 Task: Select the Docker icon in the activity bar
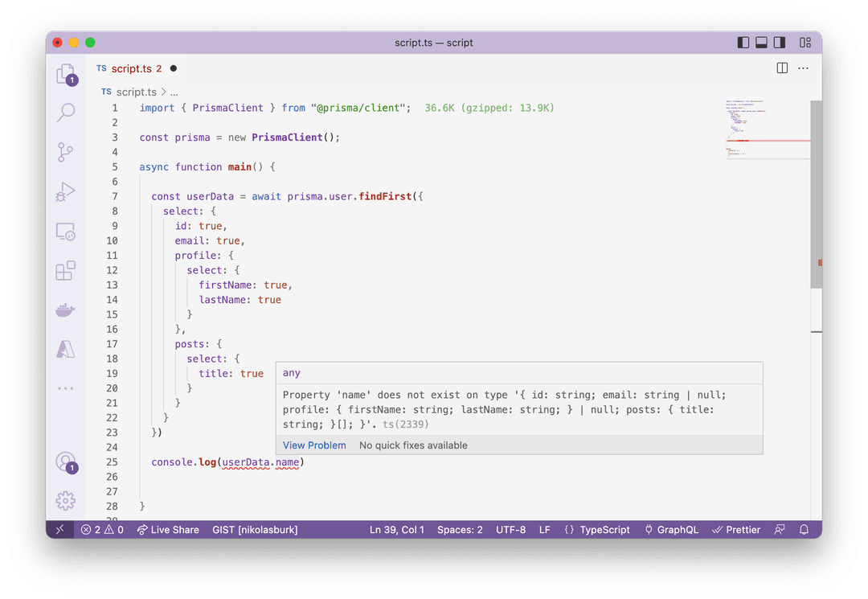click(x=65, y=310)
